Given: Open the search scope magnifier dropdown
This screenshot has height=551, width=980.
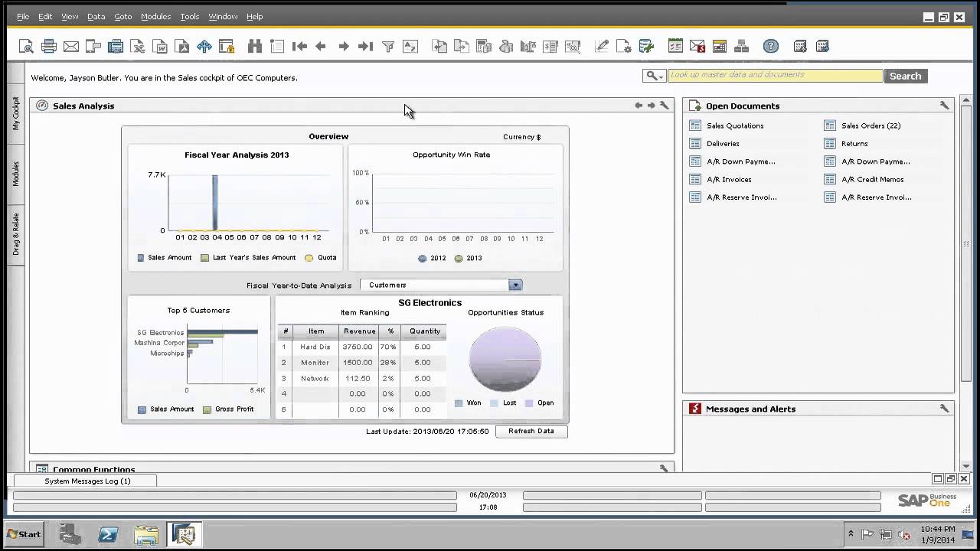Looking at the screenshot, I should click(654, 76).
